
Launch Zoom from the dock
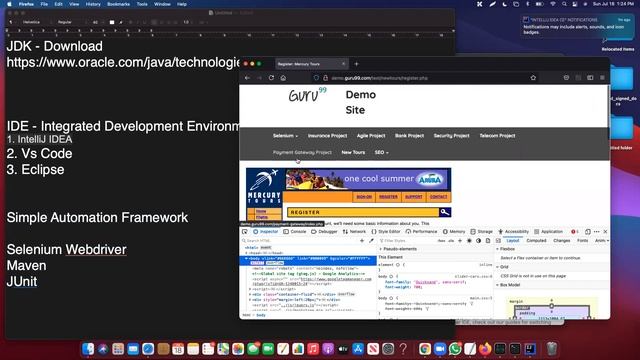click(x=440, y=349)
